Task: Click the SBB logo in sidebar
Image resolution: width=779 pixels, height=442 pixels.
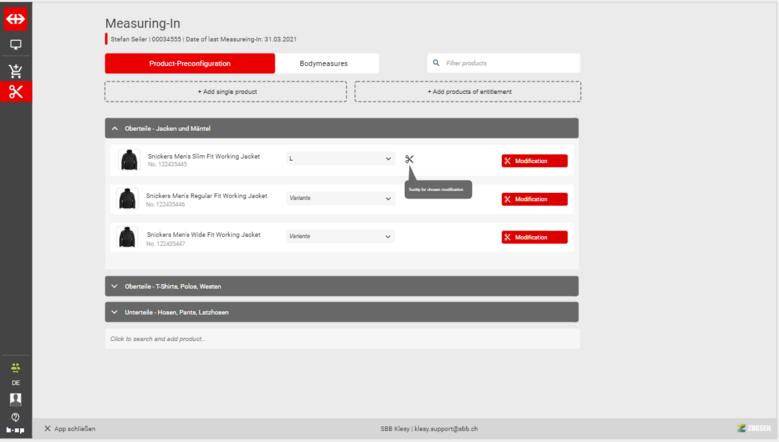Action: click(x=16, y=19)
